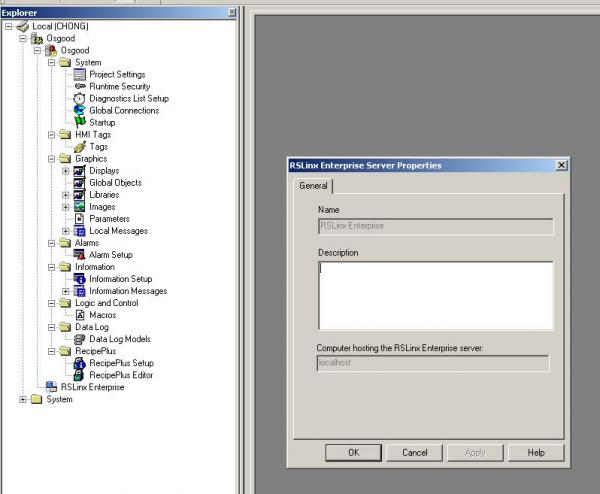The width and height of the screenshot is (600, 494).
Task: Select the 'Runtime Security' tree label
Action: (x=120, y=86)
